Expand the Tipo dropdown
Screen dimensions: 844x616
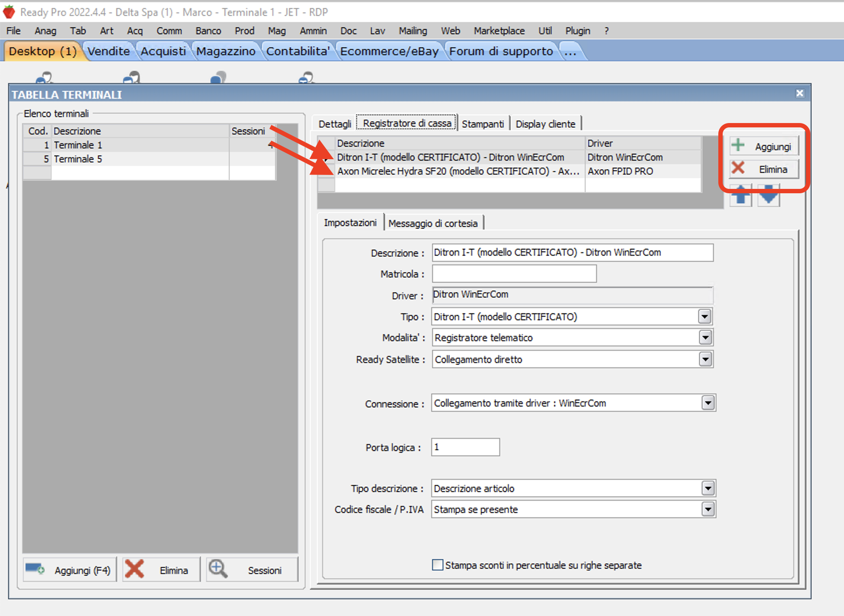click(704, 316)
